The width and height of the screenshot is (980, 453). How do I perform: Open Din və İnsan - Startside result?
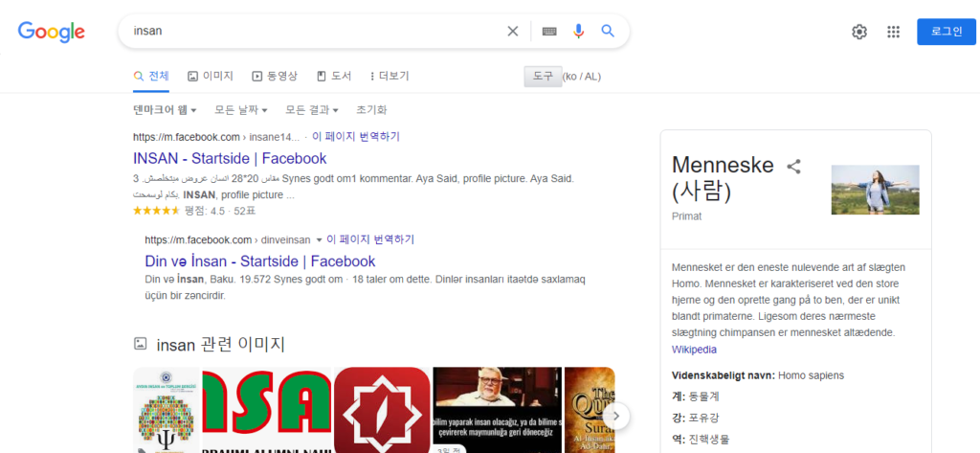click(x=260, y=260)
